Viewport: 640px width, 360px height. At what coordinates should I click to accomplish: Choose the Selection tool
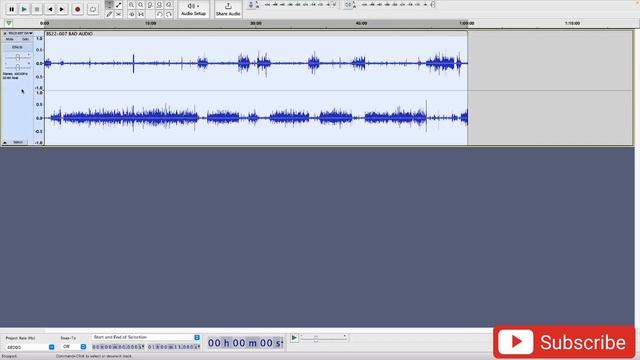(x=109, y=5)
